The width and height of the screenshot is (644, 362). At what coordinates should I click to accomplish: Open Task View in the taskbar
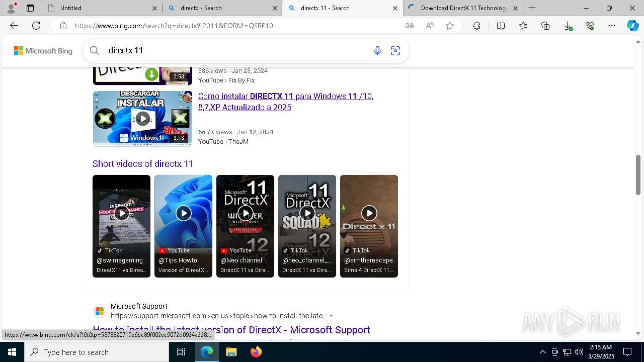[181, 352]
